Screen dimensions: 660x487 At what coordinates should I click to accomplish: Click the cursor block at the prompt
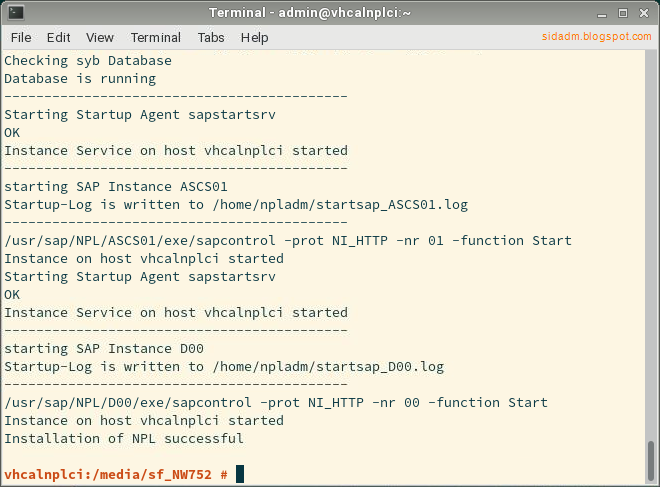(x=240, y=474)
